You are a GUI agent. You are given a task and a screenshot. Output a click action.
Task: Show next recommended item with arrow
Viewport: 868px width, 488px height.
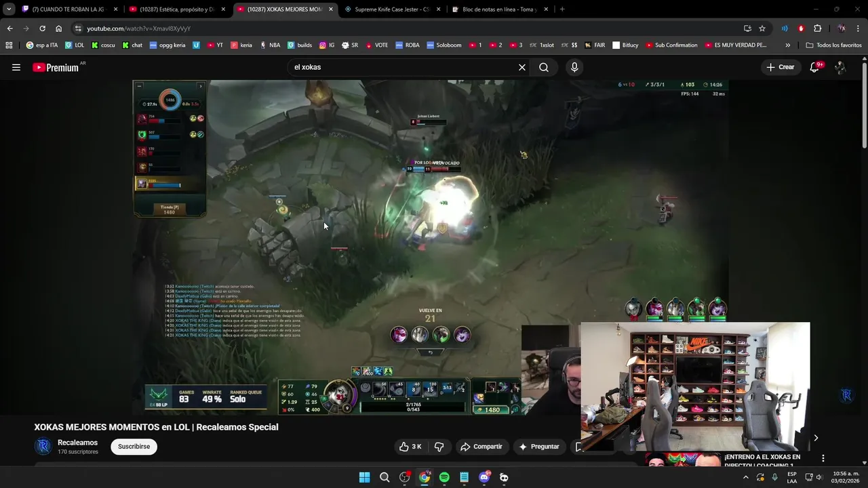[x=816, y=438]
